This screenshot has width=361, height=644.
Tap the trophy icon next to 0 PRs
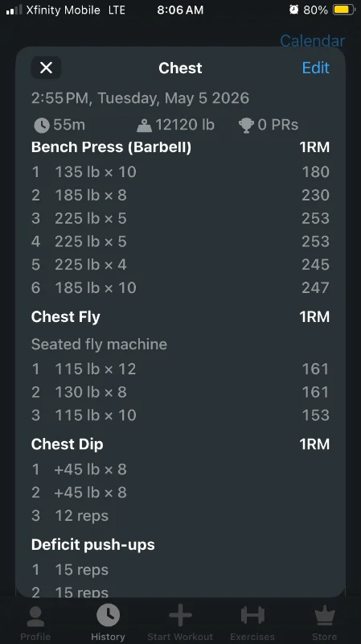246,126
